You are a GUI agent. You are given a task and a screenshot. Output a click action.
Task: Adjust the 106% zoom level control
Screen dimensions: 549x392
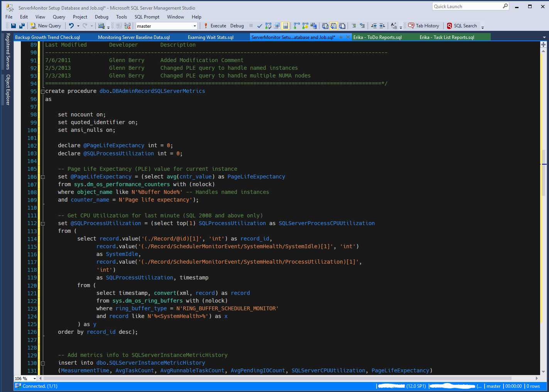point(25,379)
